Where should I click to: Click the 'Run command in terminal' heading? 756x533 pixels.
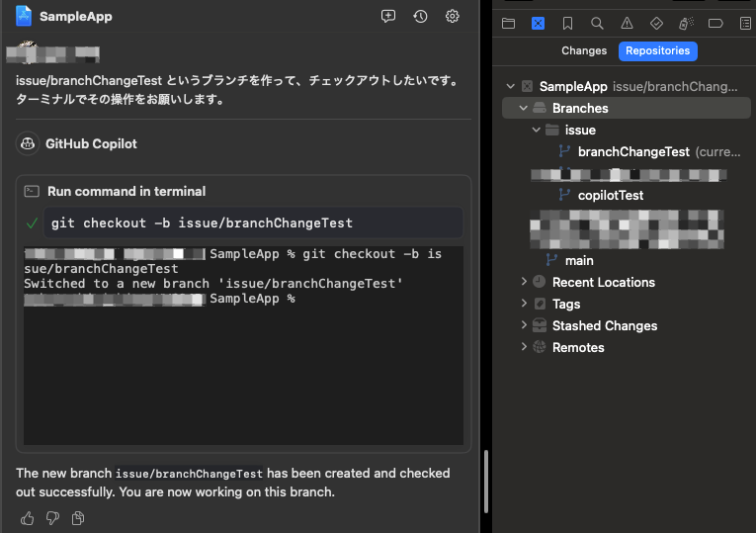click(x=126, y=192)
